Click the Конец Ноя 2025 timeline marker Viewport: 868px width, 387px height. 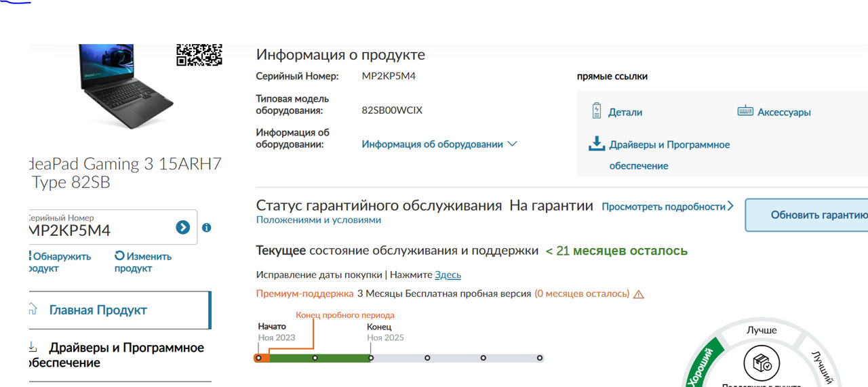(371, 358)
